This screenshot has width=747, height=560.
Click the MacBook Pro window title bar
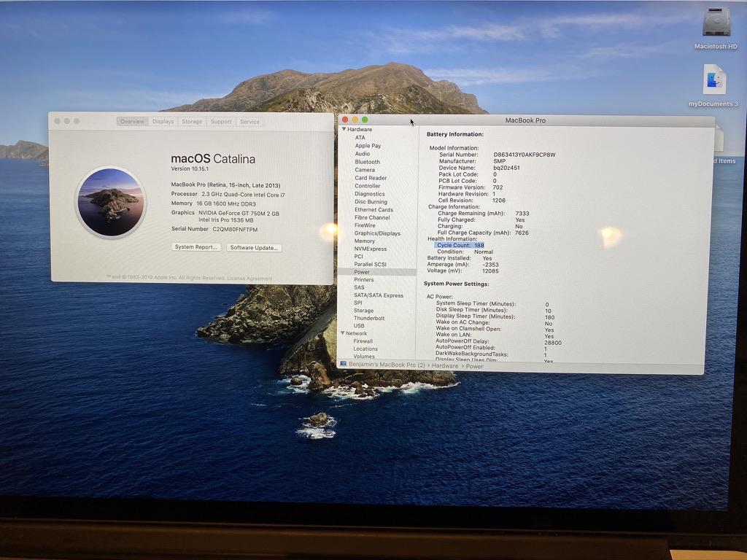[x=525, y=120]
